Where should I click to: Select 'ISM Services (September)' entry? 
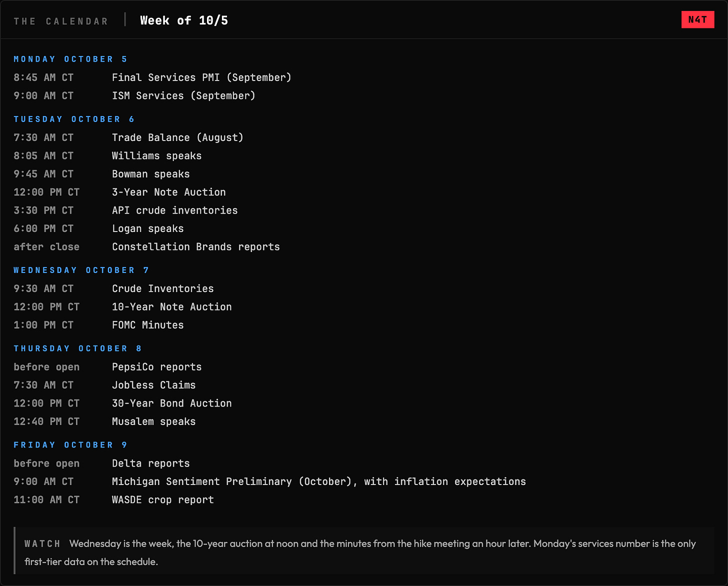183,95
